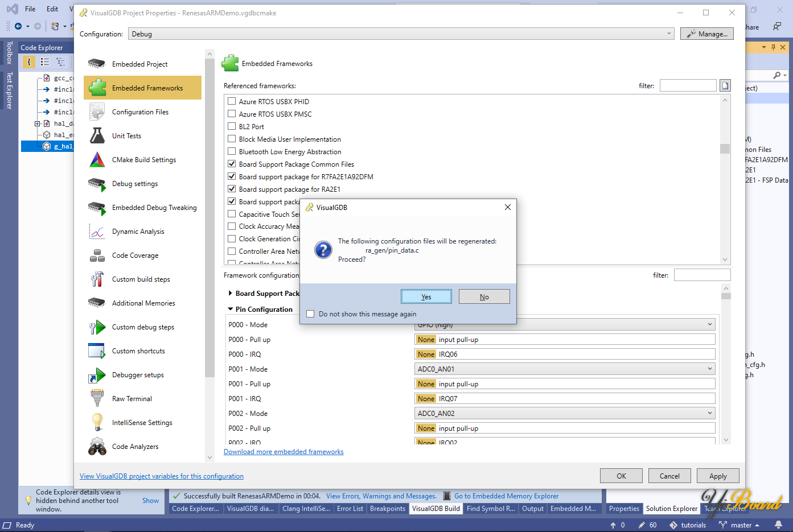Open the P001 Mode ADC0_AN01 dropdown
Screen dimensions: 793x532
pyautogui.click(x=564, y=369)
